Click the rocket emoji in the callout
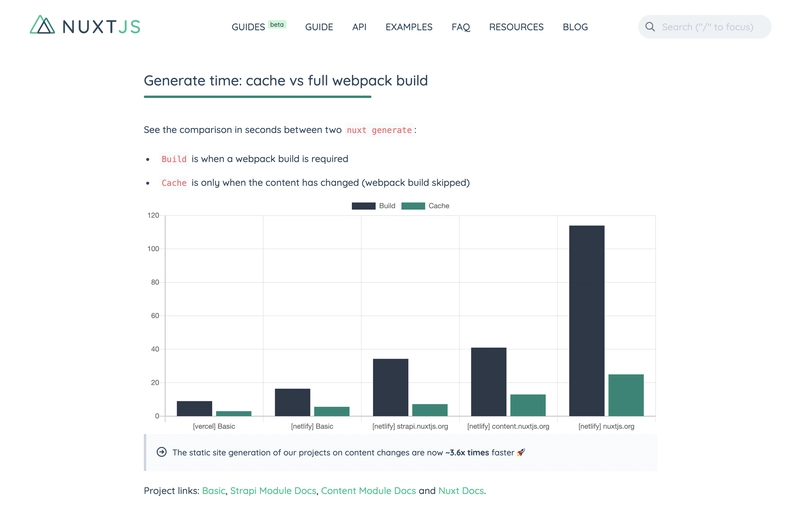This screenshot has width=800, height=516. pos(521,452)
